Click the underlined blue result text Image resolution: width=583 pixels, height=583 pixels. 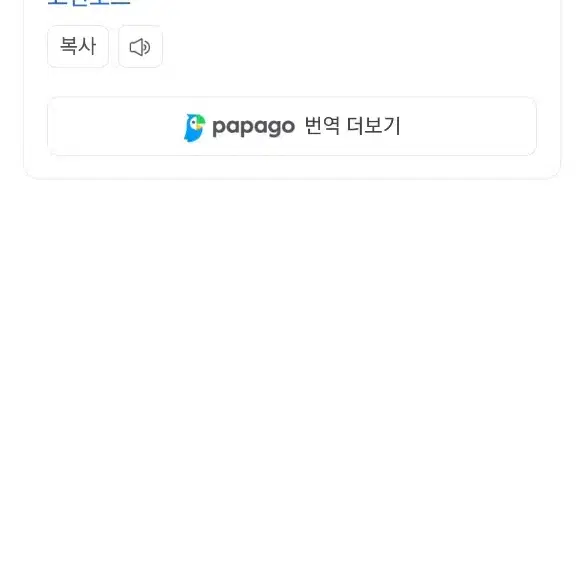[x=89, y=3]
